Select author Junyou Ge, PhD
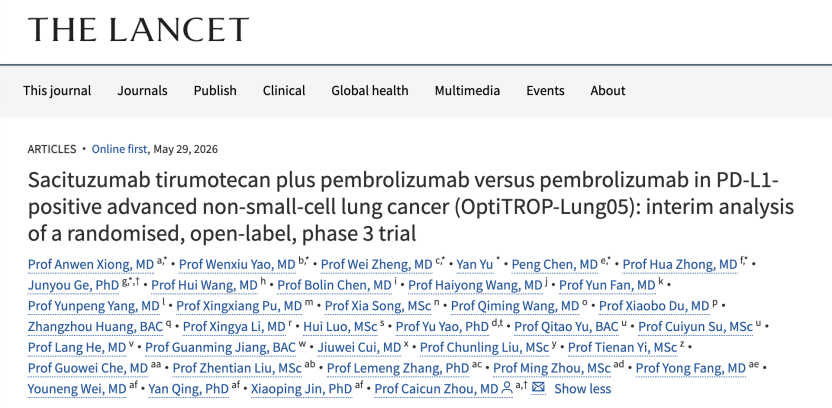The width and height of the screenshot is (832, 408). tap(73, 285)
